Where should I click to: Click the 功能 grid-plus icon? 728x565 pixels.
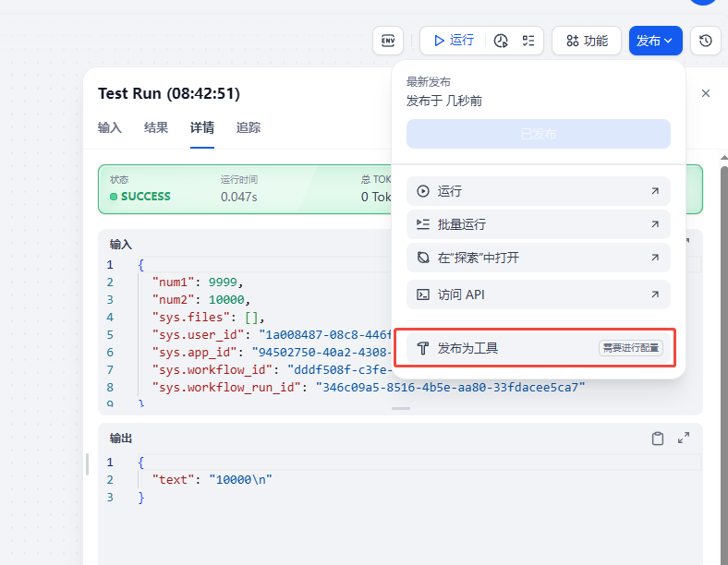click(573, 41)
